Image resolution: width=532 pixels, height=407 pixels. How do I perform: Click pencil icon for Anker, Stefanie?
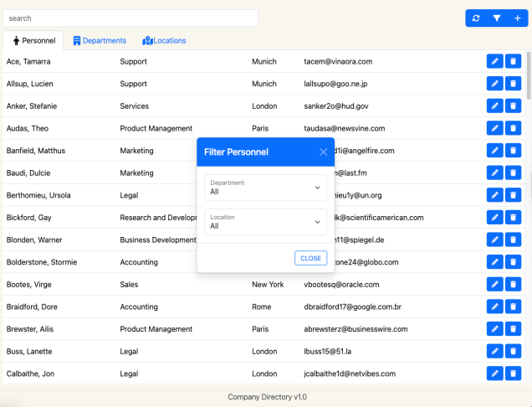pyautogui.click(x=494, y=106)
